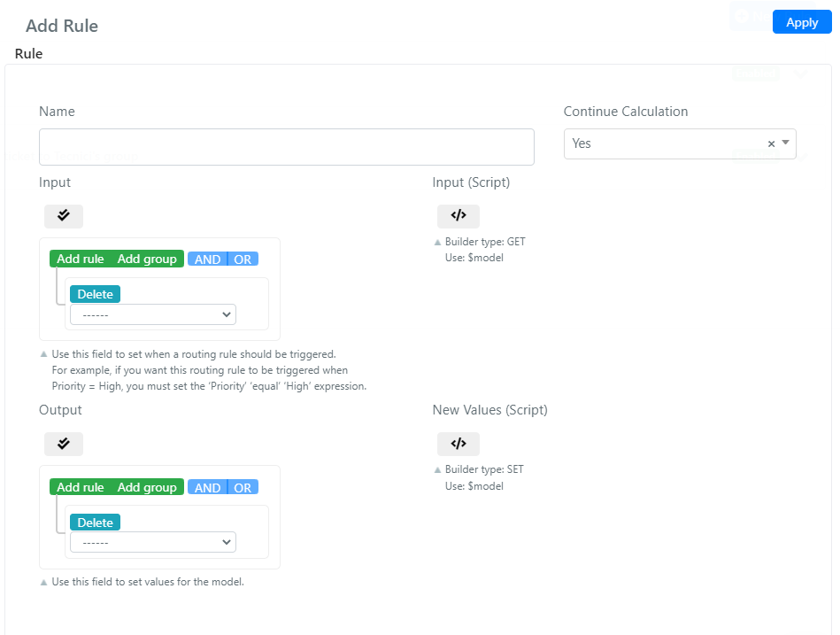840x635 pixels.
Task: Click the Input condition builder checkmark icon
Action: (64, 216)
